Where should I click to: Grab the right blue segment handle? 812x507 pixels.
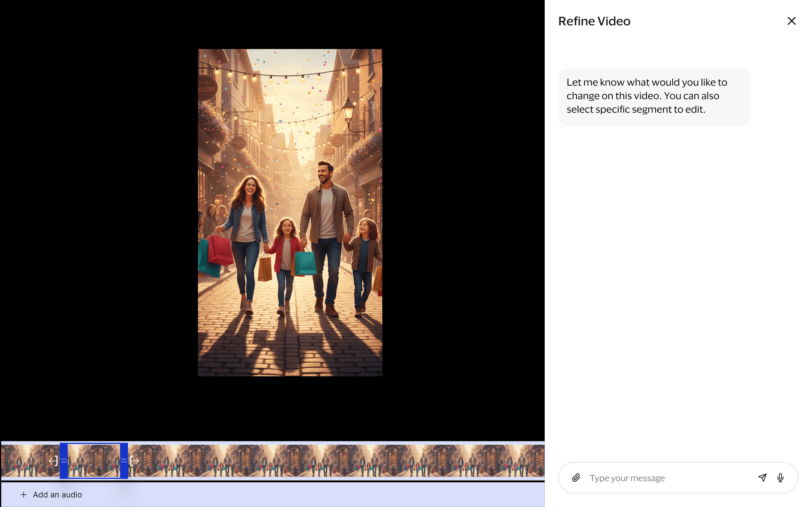[124, 461]
